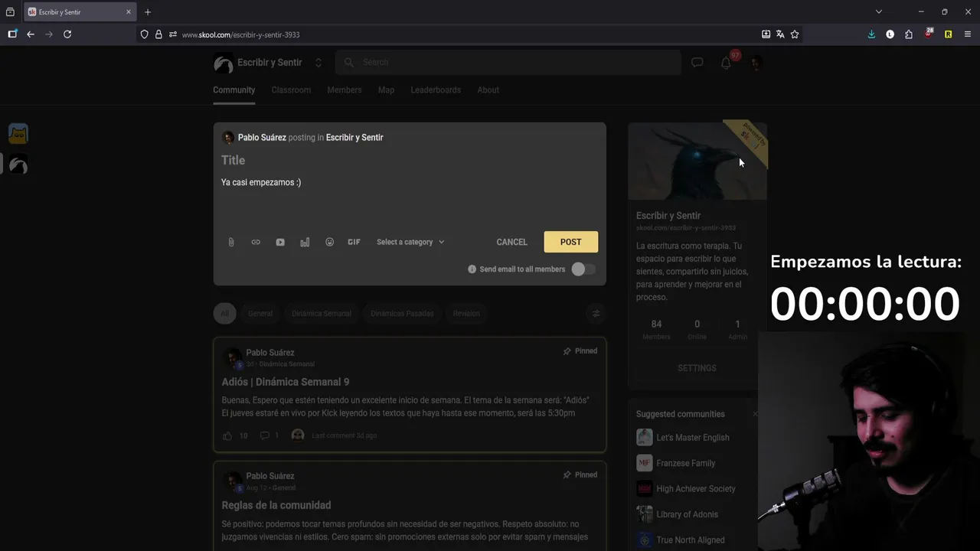Attach a file with paperclip icon
The width and height of the screenshot is (980, 551).
point(231,242)
